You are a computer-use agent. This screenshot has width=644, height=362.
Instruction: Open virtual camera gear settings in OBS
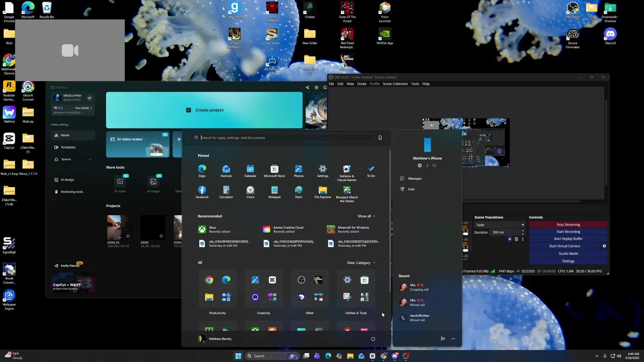(604, 246)
